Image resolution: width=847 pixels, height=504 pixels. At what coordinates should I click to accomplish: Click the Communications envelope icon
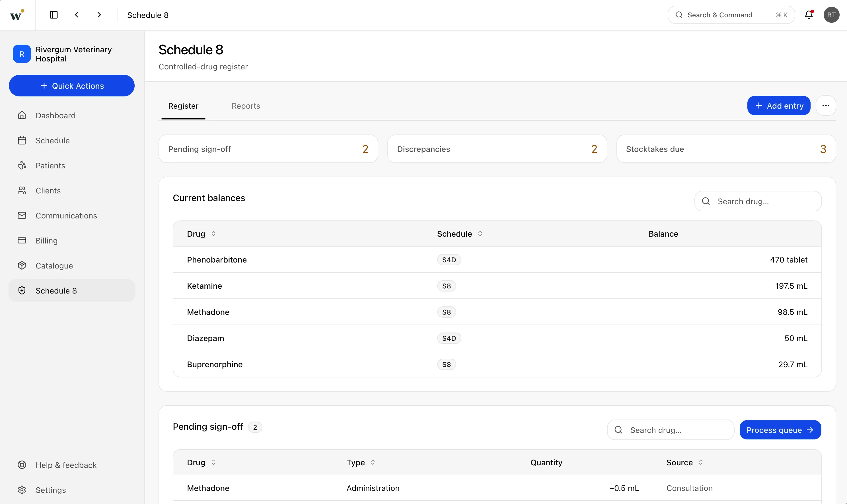(22, 216)
